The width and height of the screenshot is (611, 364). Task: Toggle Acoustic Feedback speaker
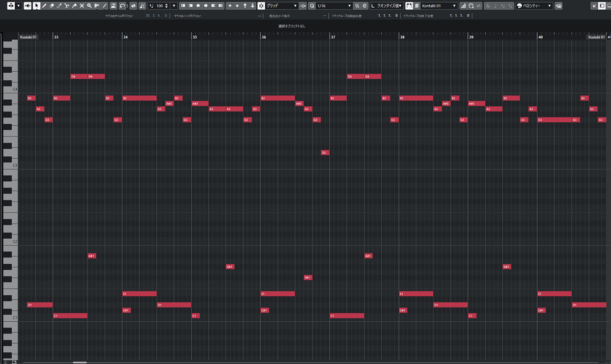point(27,6)
